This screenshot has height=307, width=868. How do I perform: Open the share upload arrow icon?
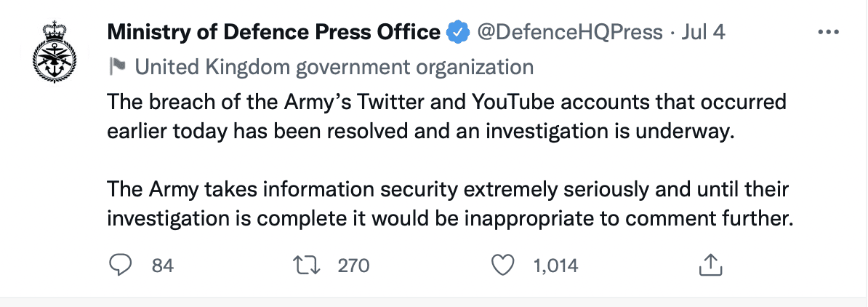(711, 266)
